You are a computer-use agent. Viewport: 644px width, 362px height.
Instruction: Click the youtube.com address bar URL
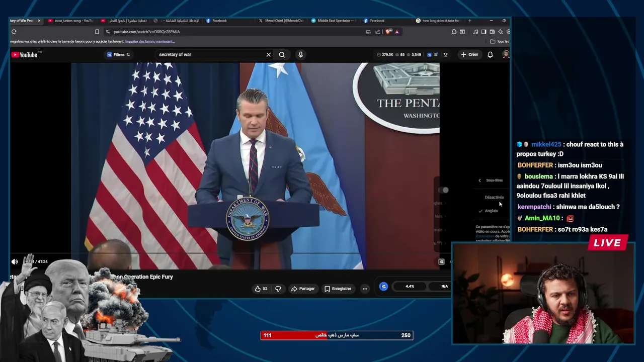point(146,32)
